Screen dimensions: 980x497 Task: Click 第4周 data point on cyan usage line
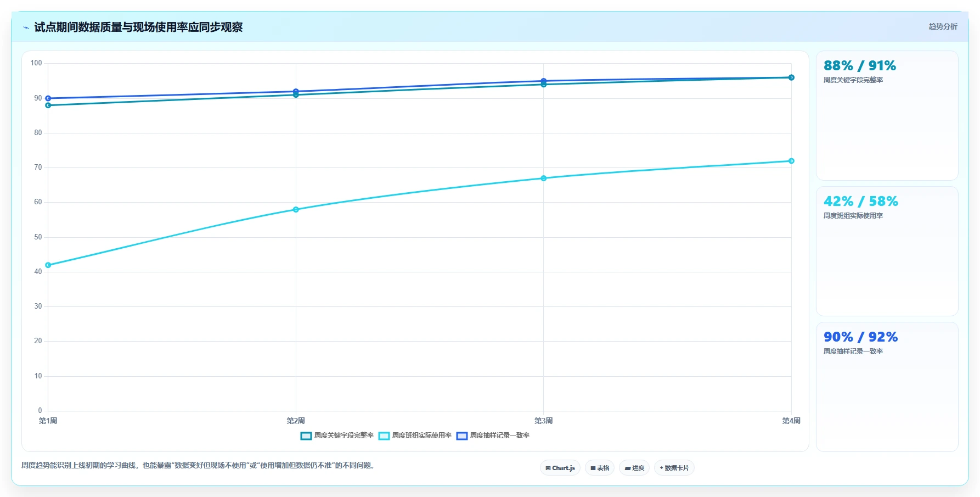(791, 161)
